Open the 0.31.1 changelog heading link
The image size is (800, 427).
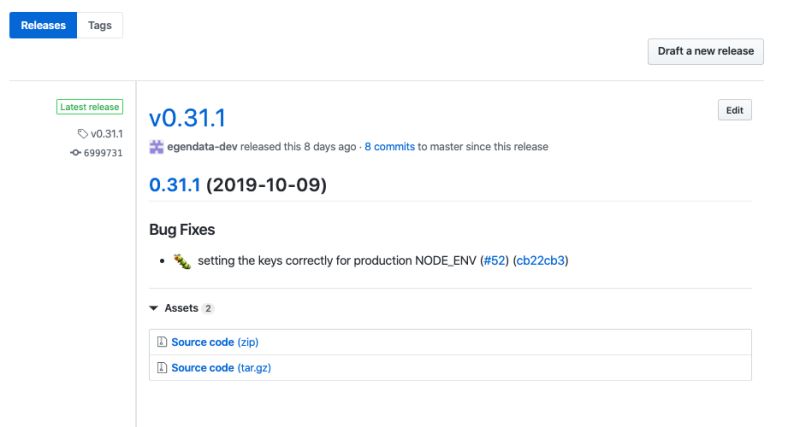(x=175, y=185)
